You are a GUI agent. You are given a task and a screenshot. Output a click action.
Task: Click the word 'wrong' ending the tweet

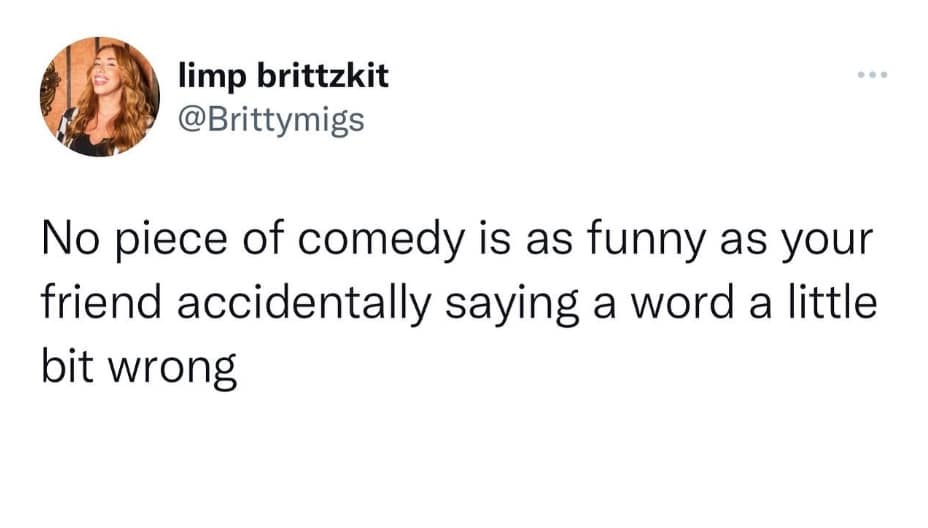[170, 368]
